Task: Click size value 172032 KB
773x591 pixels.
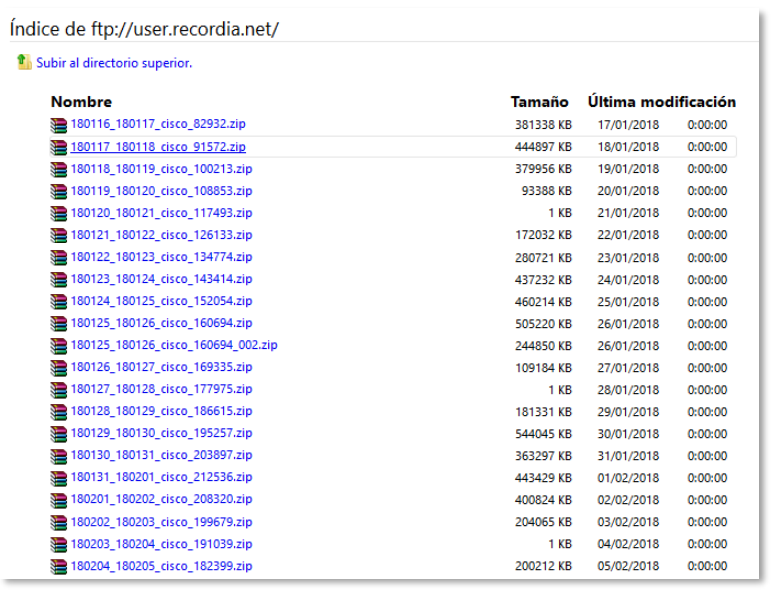Action: (543, 235)
